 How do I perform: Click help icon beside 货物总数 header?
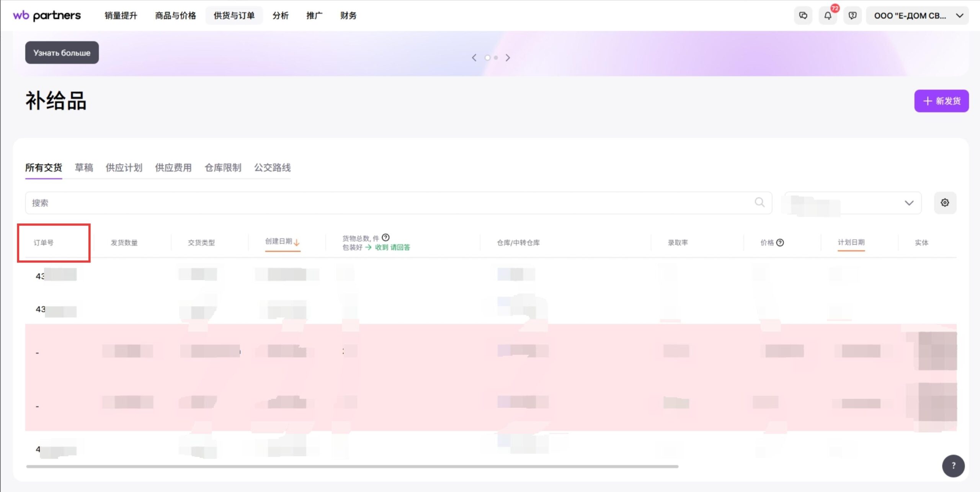[x=386, y=237]
